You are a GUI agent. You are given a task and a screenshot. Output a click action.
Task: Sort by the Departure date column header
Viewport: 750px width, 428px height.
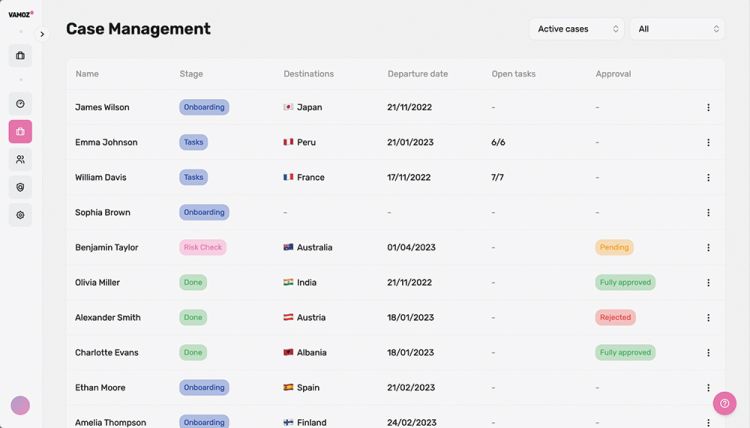tap(417, 74)
